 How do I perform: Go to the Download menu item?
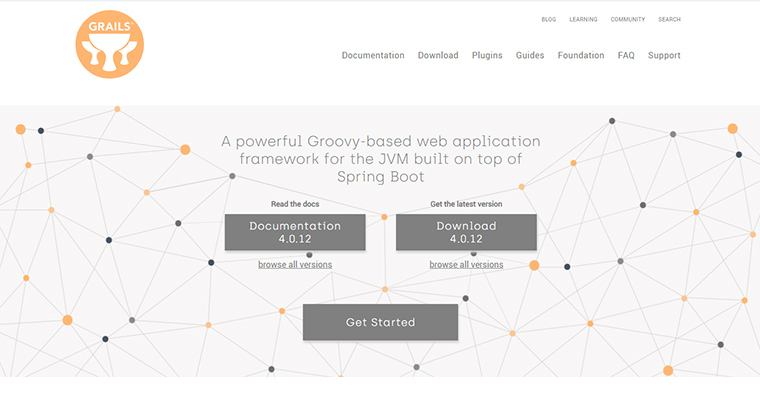pyautogui.click(x=438, y=55)
